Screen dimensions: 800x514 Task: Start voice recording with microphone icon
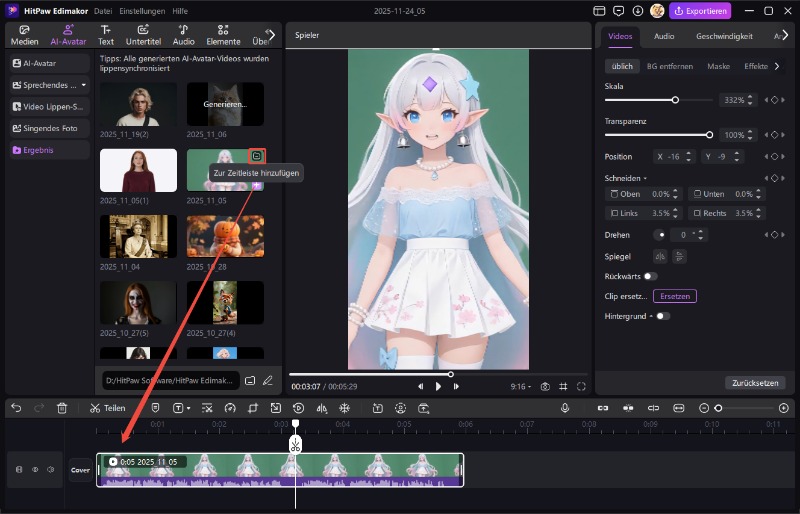coord(565,408)
